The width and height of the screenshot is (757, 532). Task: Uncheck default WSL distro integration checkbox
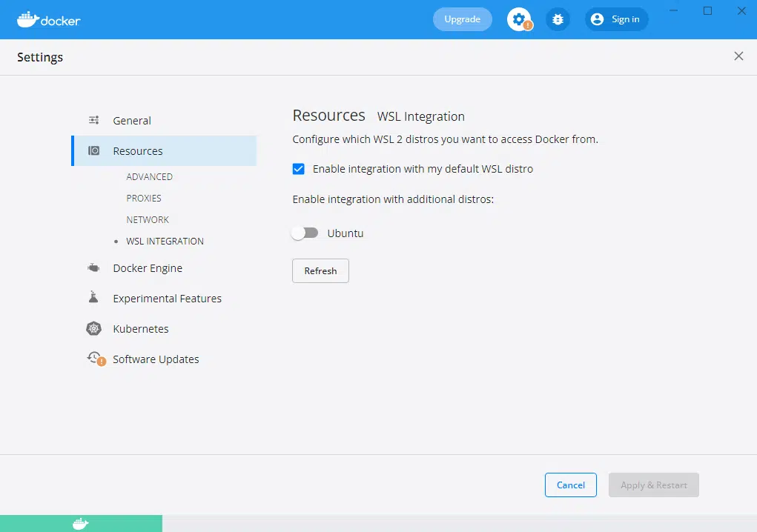pyautogui.click(x=298, y=169)
